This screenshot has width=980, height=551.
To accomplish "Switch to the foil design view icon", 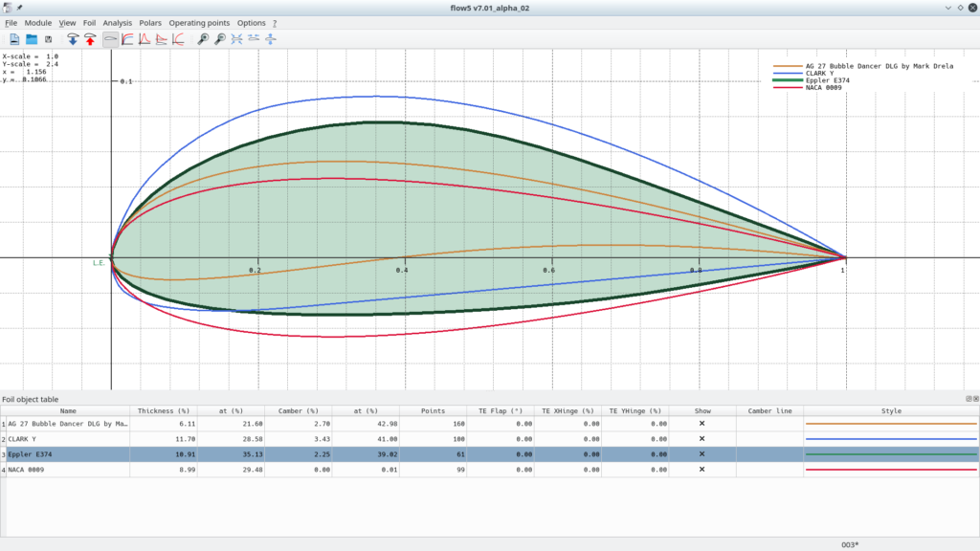I will coord(111,39).
